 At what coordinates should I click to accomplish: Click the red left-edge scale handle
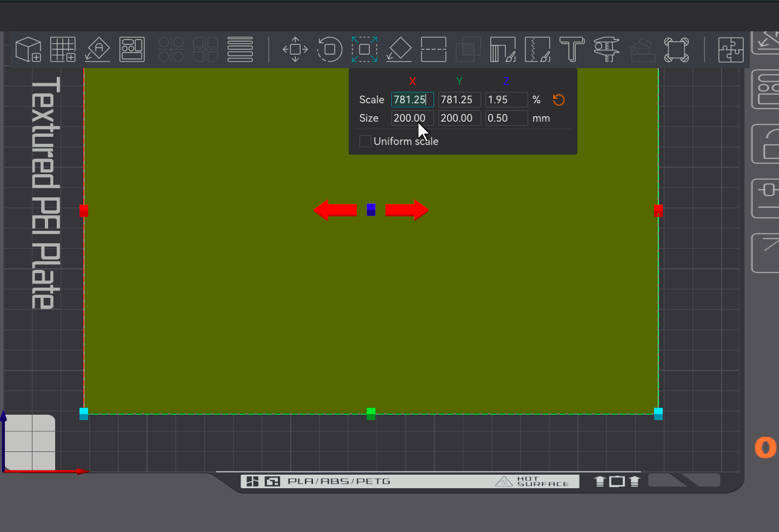coord(84,211)
